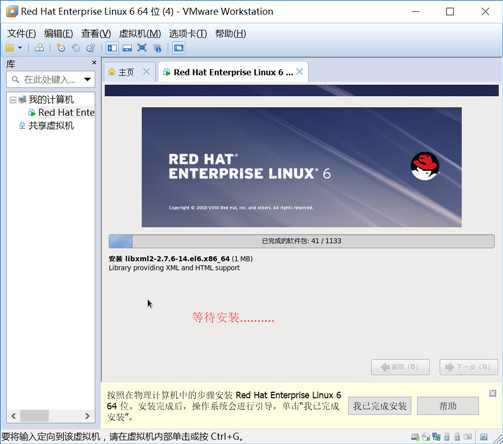Click the CD/DVD drive status bar icon
503x444 pixels.
coord(426,437)
